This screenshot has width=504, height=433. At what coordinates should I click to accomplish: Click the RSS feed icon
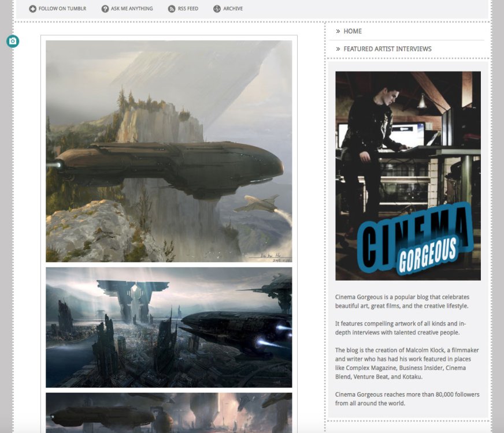tap(172, 9)
